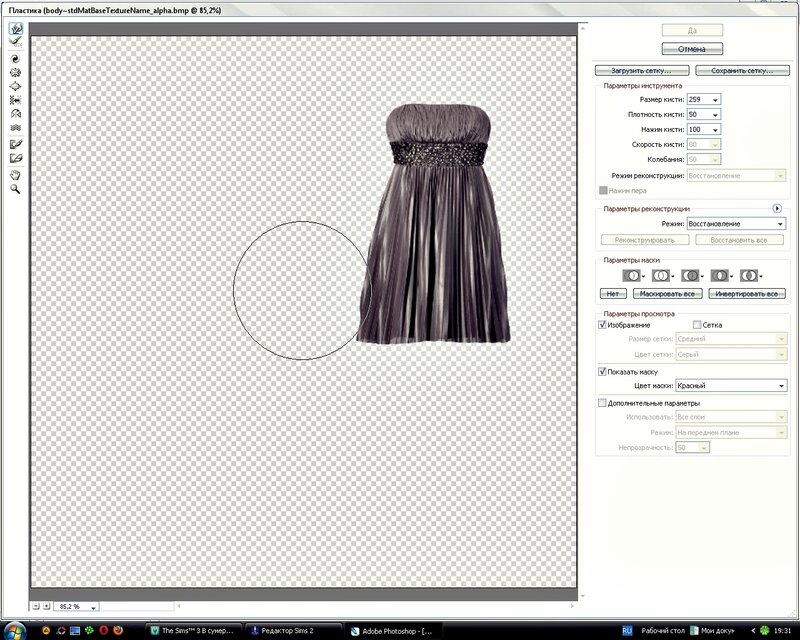Select the Twirl Clockwise tool
The image size is (800, 640).
(16, 58)
